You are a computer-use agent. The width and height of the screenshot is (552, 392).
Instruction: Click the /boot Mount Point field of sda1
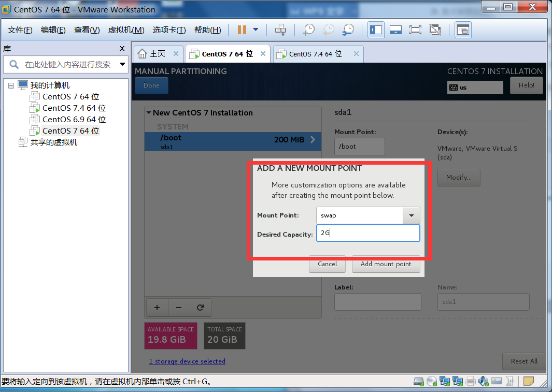point(359,146)
